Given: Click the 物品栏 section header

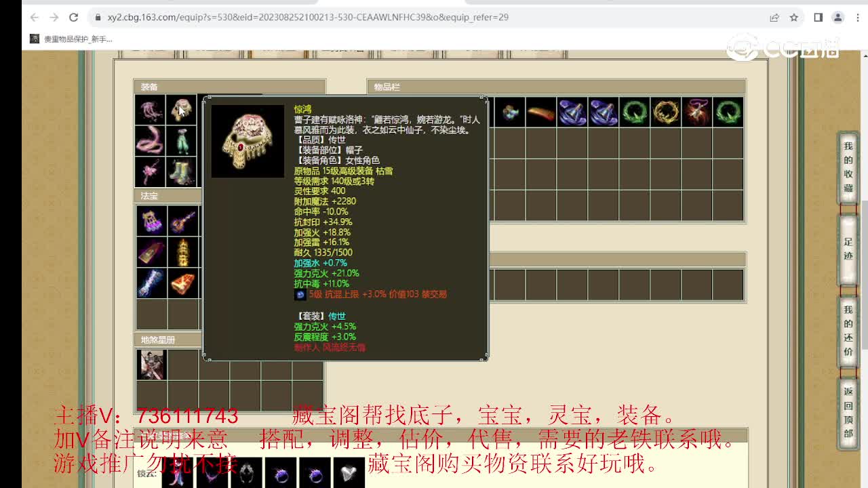Looking at the screenshot, I should (x=557, y=87).
